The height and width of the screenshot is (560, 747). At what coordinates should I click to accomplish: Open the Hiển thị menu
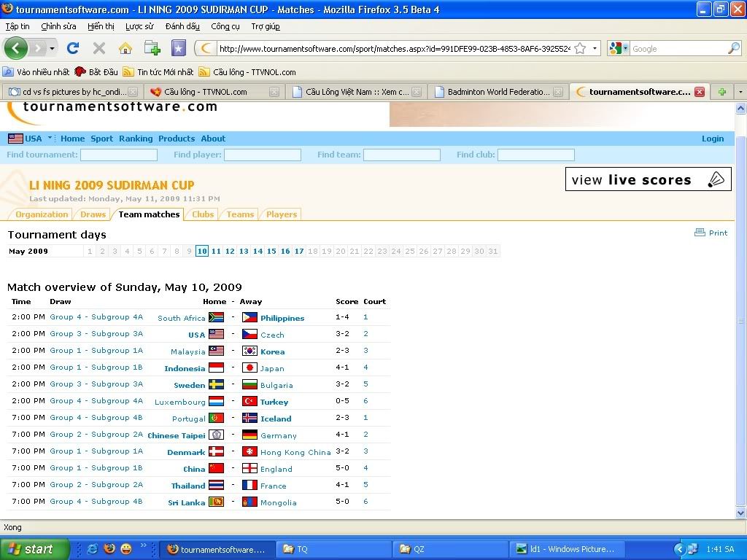pyautogui.click(x=101, y=27)
